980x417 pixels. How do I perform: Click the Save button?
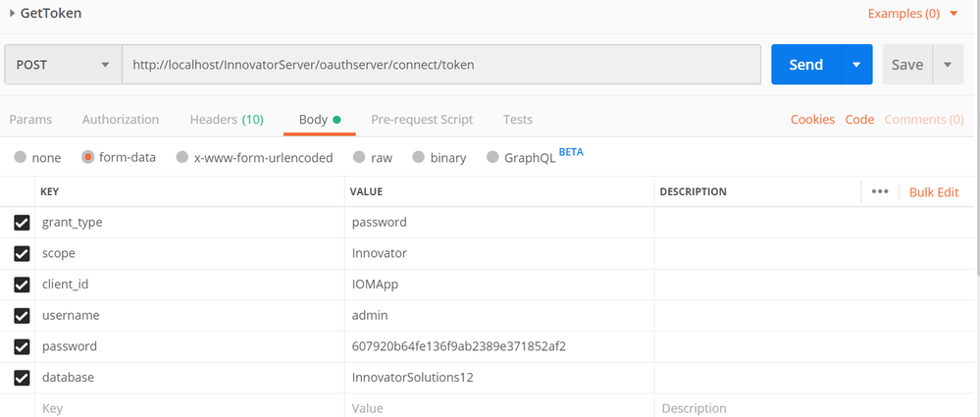click(x=907, y=65)
